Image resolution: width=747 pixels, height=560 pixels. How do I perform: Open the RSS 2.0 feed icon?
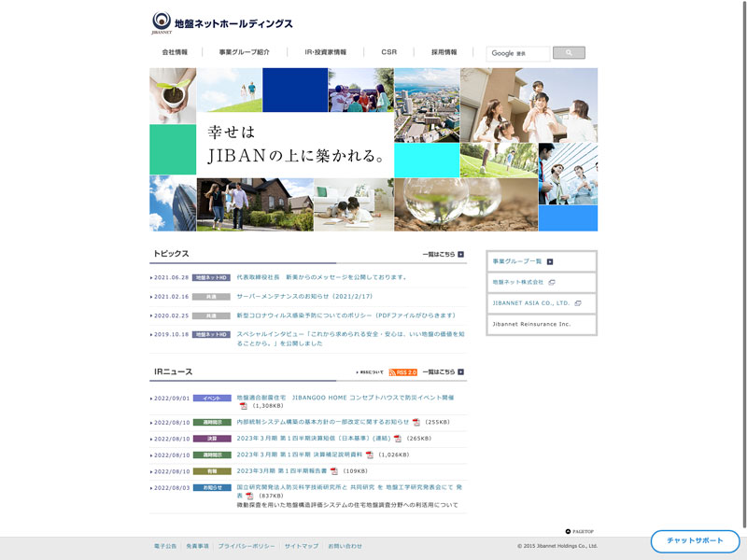coord(403,372)
